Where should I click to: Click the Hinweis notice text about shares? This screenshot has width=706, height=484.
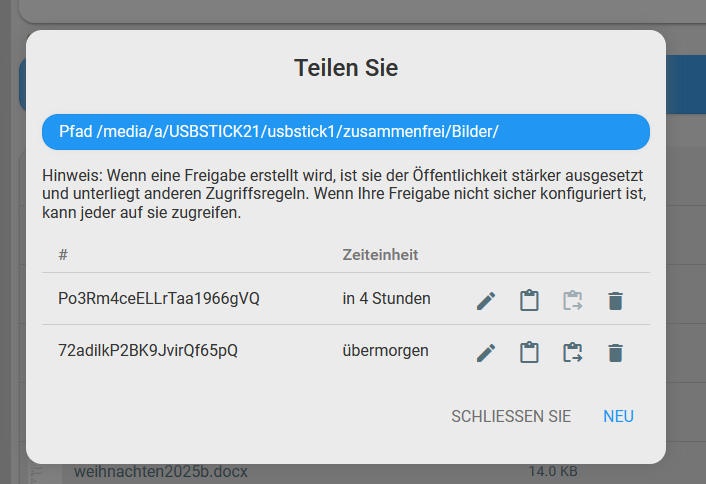coord(344,194)
